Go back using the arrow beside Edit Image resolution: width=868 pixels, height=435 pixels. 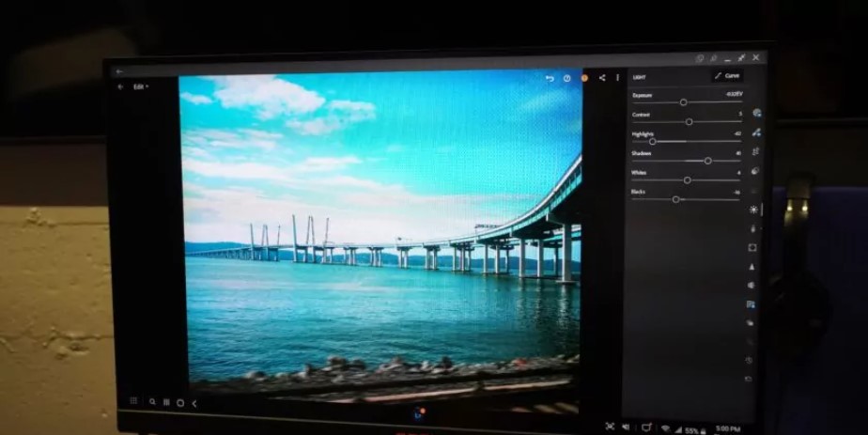pyautogui.click(x=120, y=86)
